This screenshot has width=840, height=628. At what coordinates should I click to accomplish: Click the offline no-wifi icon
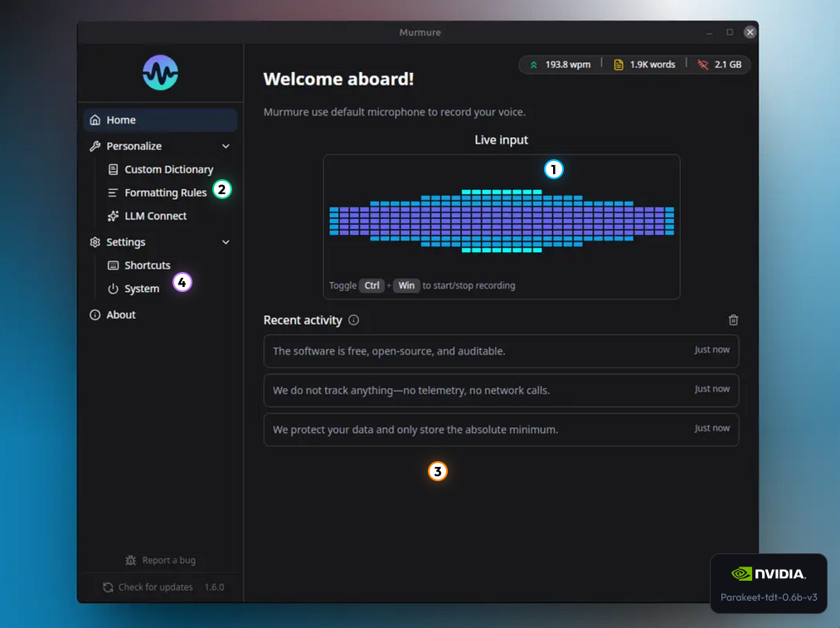pos(703,65)
